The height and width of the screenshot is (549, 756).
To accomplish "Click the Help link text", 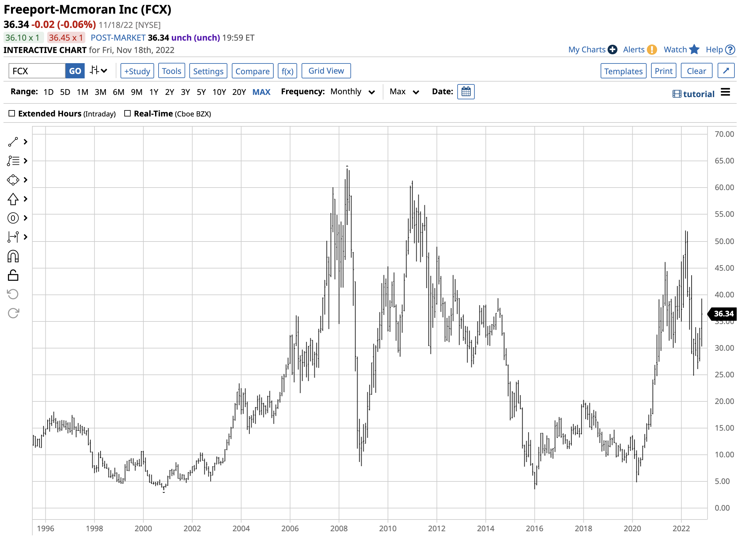I will pyautogui.click(x=715, y=50).
